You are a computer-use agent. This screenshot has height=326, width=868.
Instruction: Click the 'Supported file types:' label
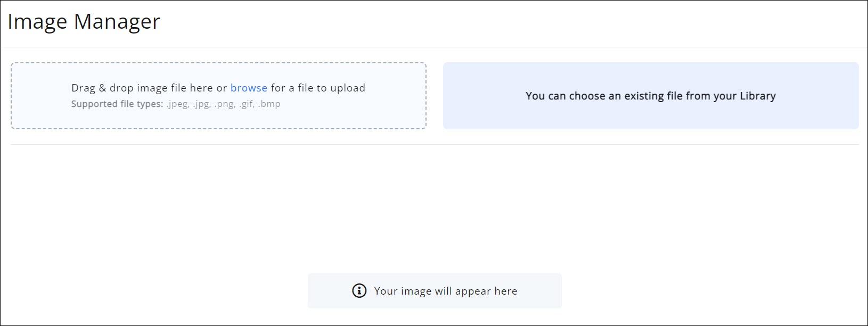click(117, 104)
